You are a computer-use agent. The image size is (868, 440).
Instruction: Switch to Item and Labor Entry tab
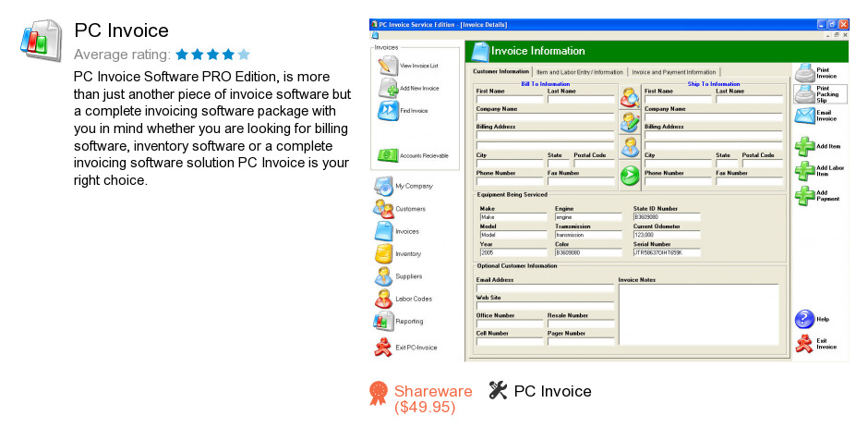click(x=580, y=72)
